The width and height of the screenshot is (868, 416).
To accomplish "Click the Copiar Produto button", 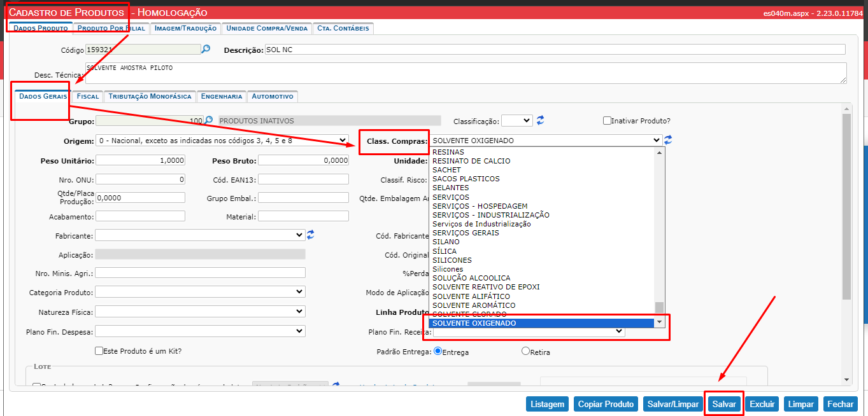I will pos(606,404).
